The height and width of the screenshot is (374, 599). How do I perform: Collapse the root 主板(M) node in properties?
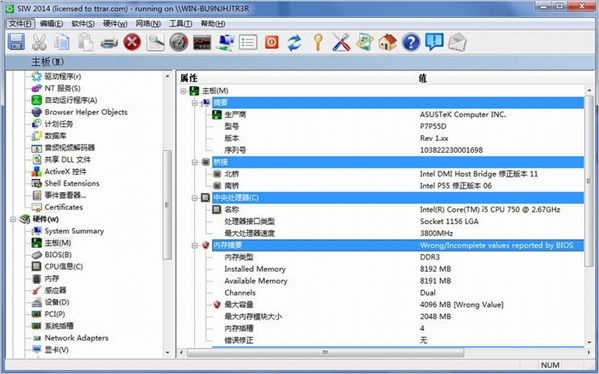[183, 91]
